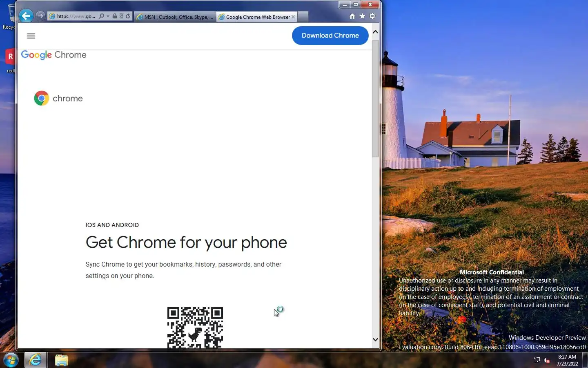Click the scrollbar down arrow
This screenshot has width=588, height=368.
[x=375, y=339]
